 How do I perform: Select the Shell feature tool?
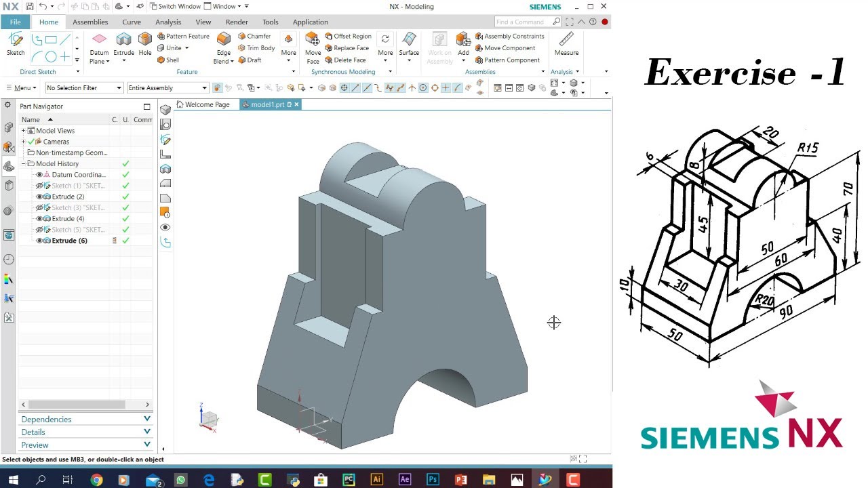pyautogui.click(x=168, y=60)
